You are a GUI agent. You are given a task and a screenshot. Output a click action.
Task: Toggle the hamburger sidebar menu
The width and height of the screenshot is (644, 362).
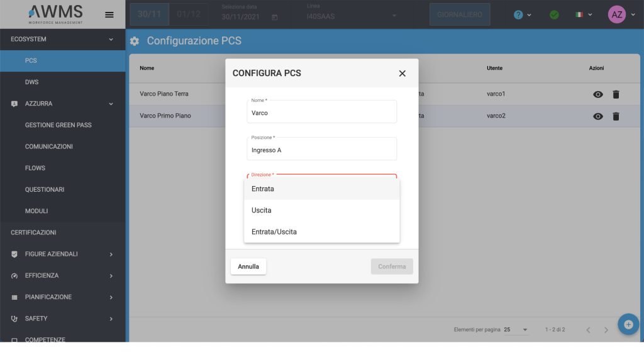point(109,15)
